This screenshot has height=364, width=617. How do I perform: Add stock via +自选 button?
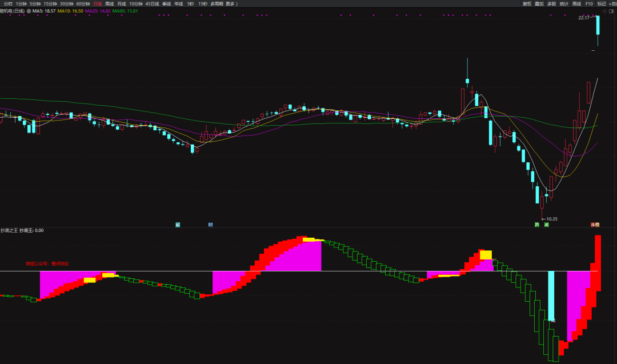613,3
